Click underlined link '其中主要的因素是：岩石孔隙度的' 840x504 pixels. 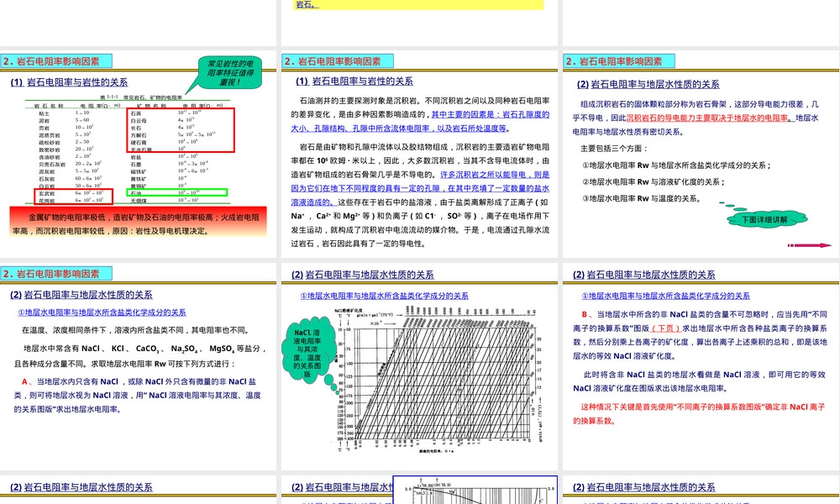tap(491, 114)
